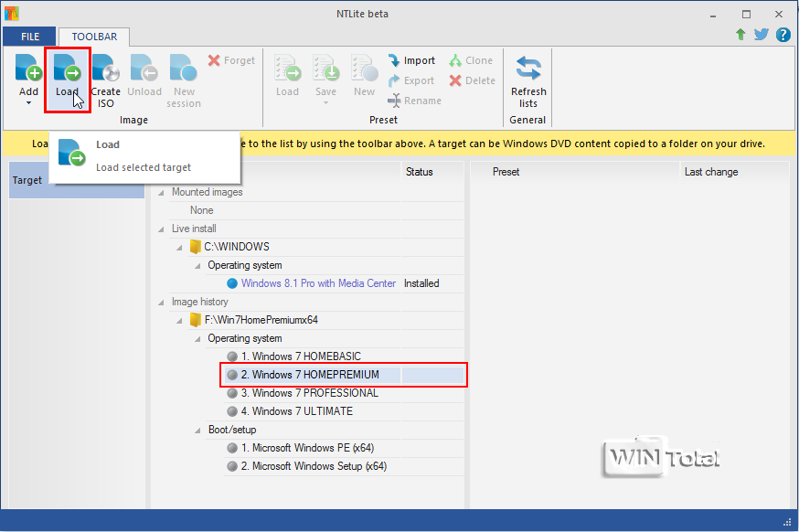Click the Preset column header
This screenshot has width=799, height=532.
[506, 172]
